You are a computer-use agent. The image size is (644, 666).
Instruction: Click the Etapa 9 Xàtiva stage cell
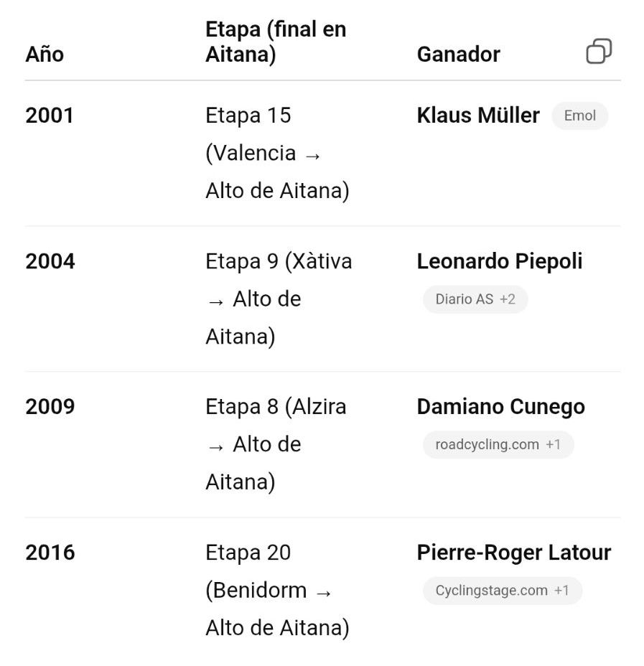coord(279,299)
